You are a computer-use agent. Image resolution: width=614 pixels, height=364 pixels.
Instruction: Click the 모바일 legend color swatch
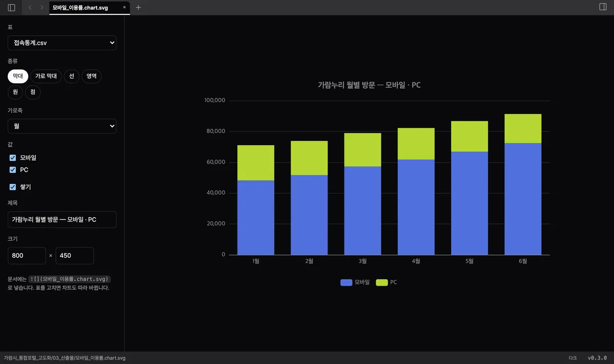click(346, 282)
